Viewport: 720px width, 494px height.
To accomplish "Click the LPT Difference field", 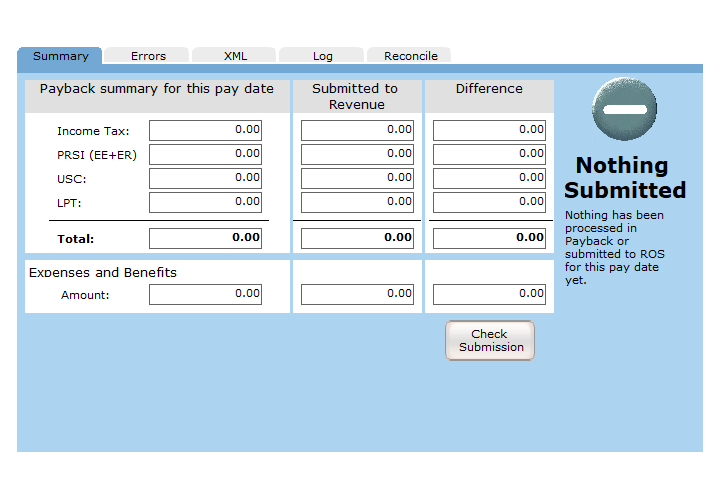I will [x=489, y=202].
